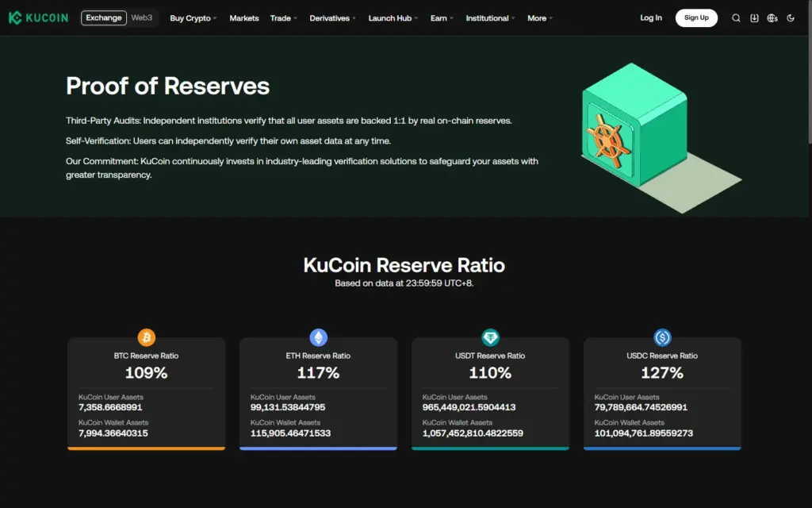This screenshot has height=508, width=812.
Task: Click the 'Our Commitment' paragraph
Action: click(302, 168)
